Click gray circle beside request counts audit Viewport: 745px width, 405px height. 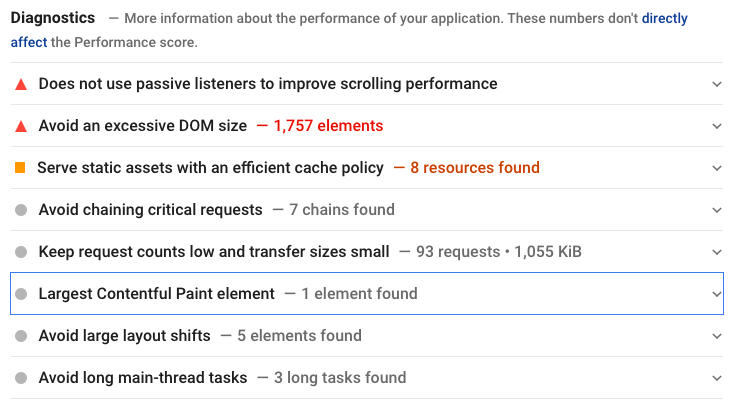pyautogui.click(x=21, y=252)
